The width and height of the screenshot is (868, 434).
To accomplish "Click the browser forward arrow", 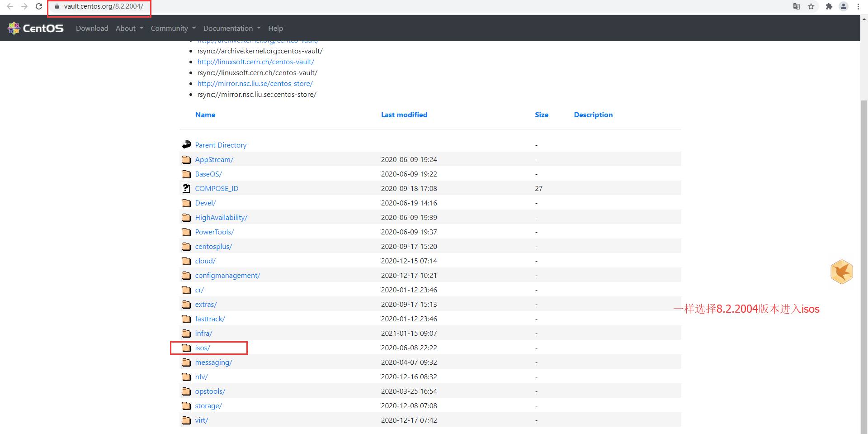I will coord(24,6).
